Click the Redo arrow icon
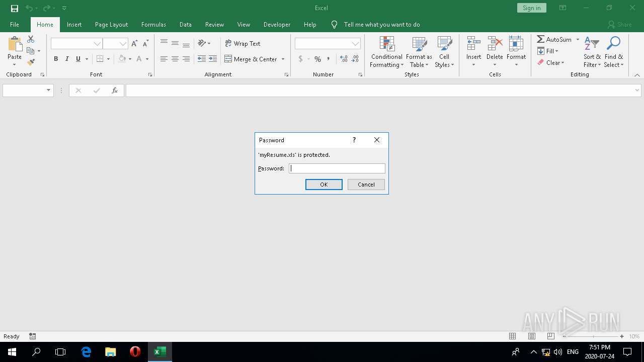 (x=46, y=8)
